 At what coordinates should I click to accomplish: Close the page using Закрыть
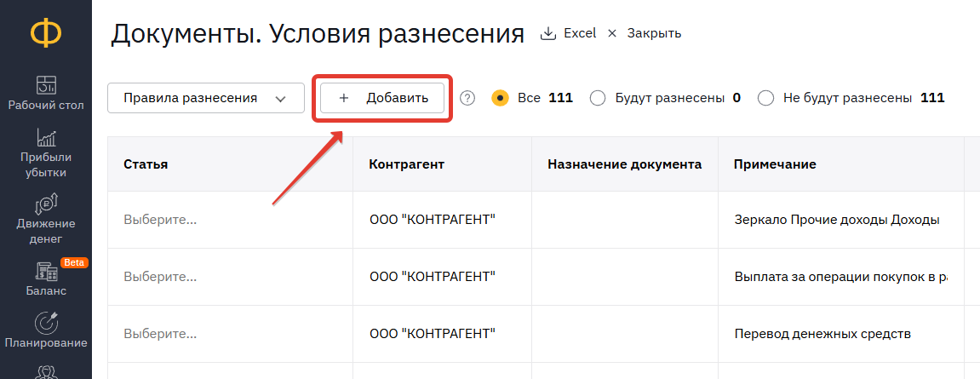[x=645, y=33]
